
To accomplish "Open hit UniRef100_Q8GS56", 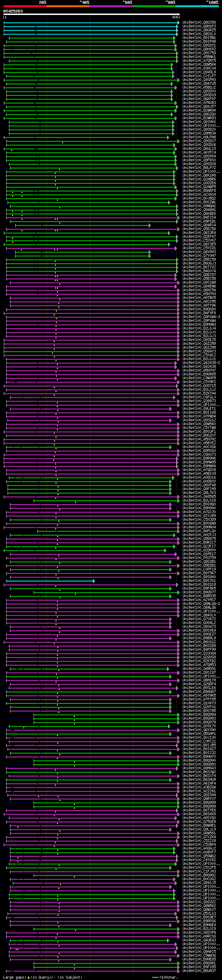I will coord(199,23).
